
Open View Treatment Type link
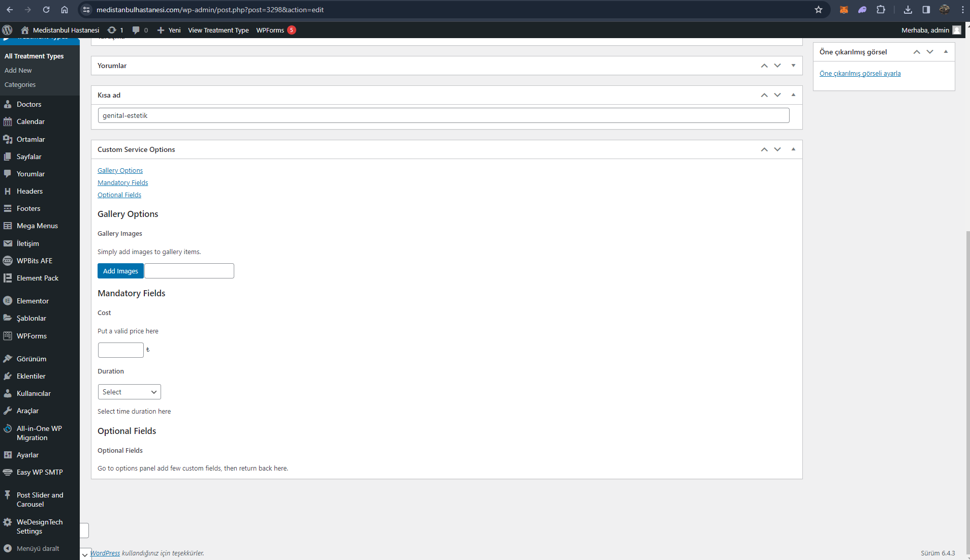(x=218, y=30)
